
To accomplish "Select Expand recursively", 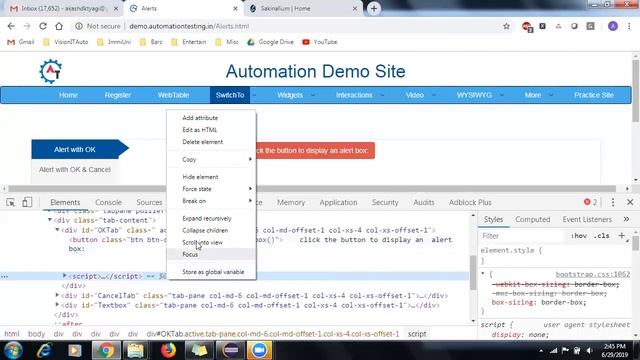I will click(211, 218).
